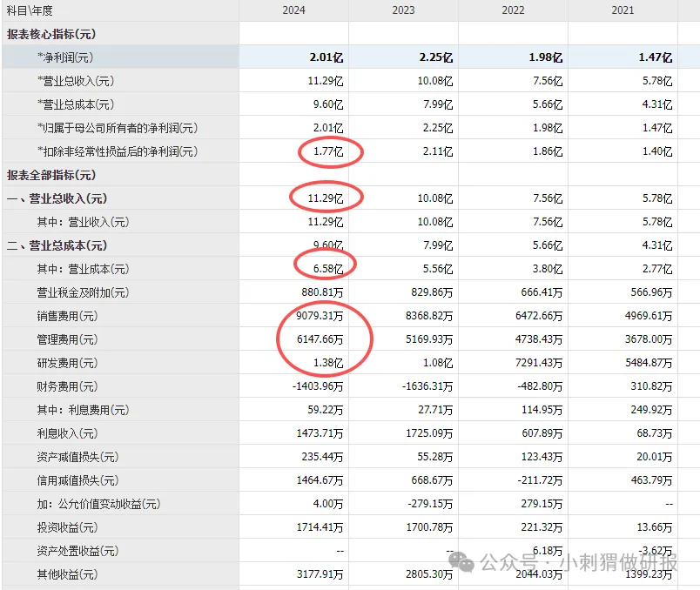Click the 其中:利息费用(元) row label
Image resolution: width=700 pixels, height=590 pixels.
click(83, 410)
